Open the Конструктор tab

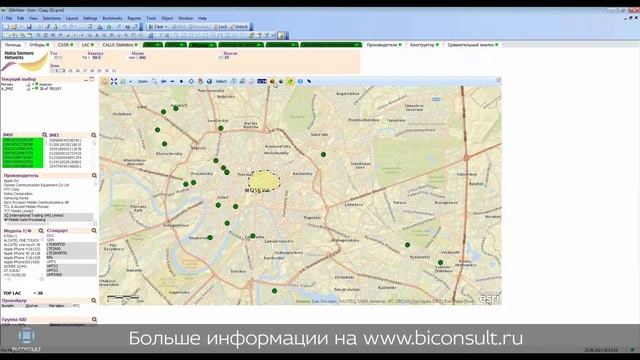[424, 45]
